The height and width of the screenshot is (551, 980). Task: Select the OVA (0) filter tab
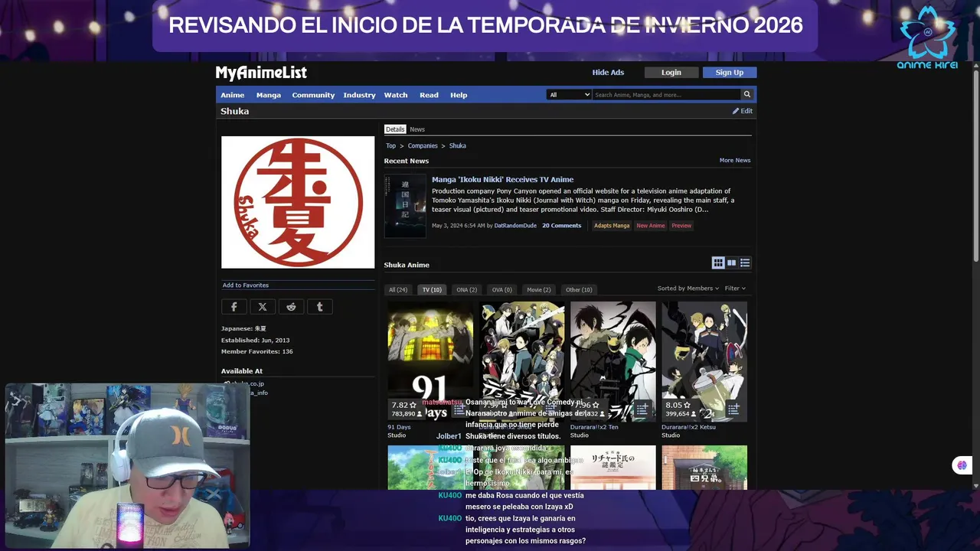(502, 290)
